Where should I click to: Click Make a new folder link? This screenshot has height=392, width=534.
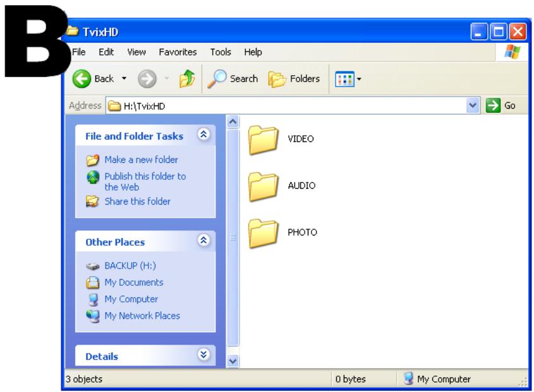142,160
